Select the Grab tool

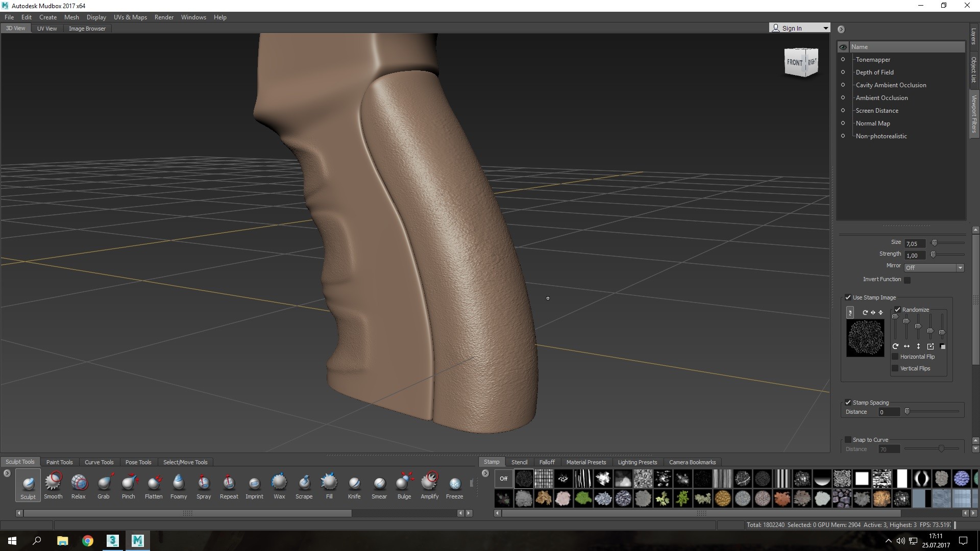point(104,485)
